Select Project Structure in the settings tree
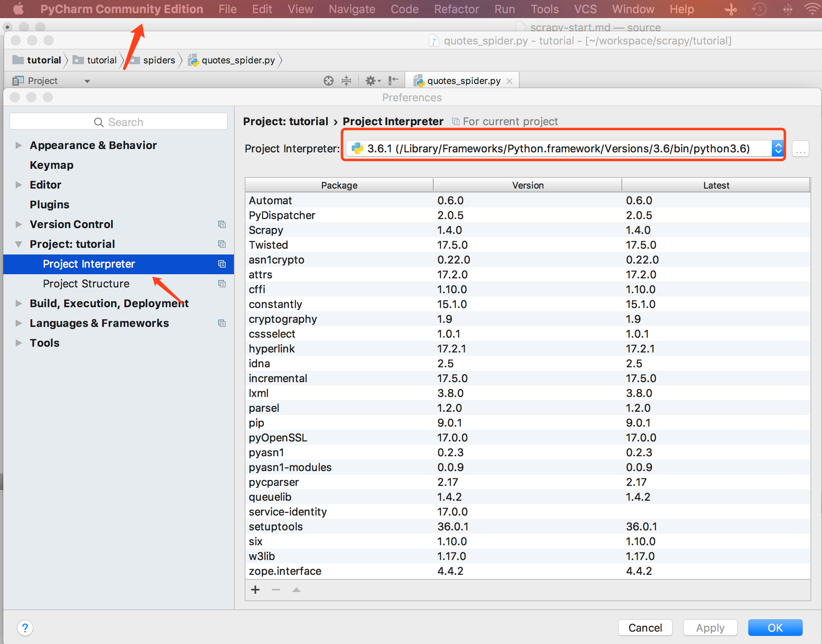Screen dimensions: 822x644 pos(86,284)
